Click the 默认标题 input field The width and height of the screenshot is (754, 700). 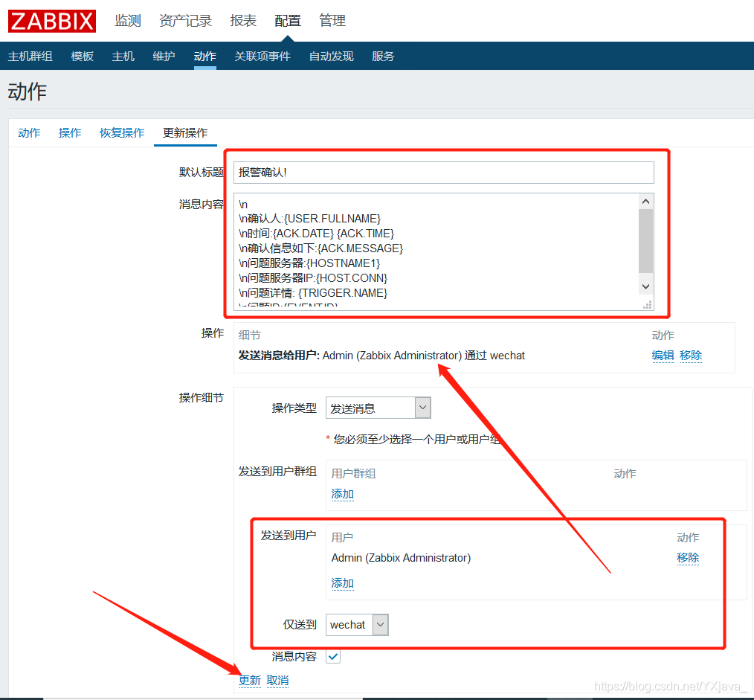pos(443,173)
